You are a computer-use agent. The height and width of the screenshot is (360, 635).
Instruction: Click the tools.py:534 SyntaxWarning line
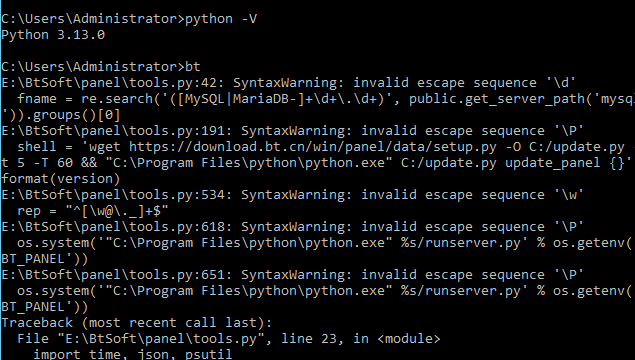click(x=292, y=195)
